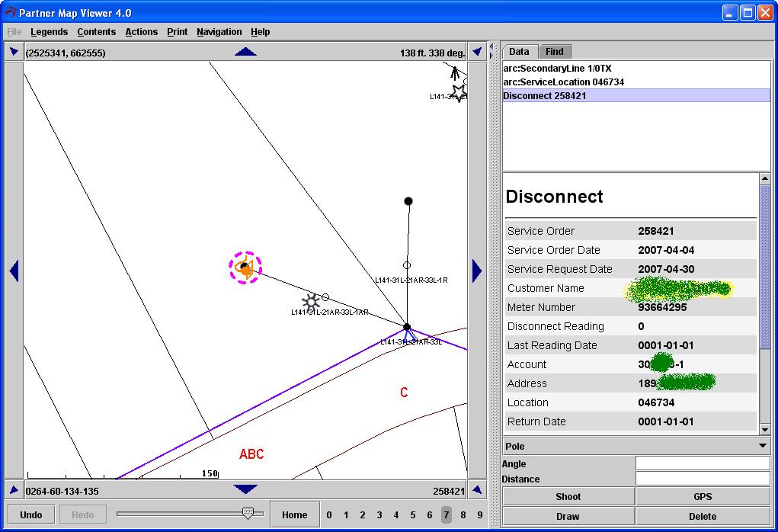The width and height of the screenshot is (778, 532).
Task: Switch to the Find tab
Action: [555, 52]
